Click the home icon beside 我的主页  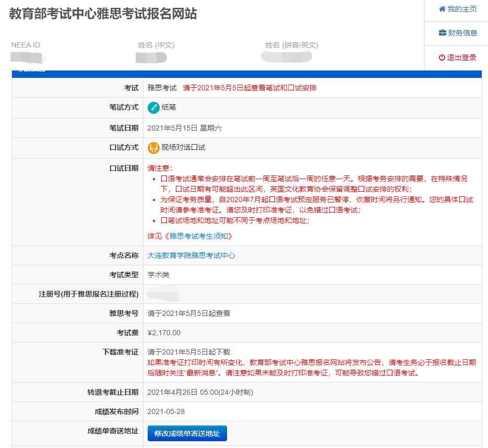(x=442, y=9)
